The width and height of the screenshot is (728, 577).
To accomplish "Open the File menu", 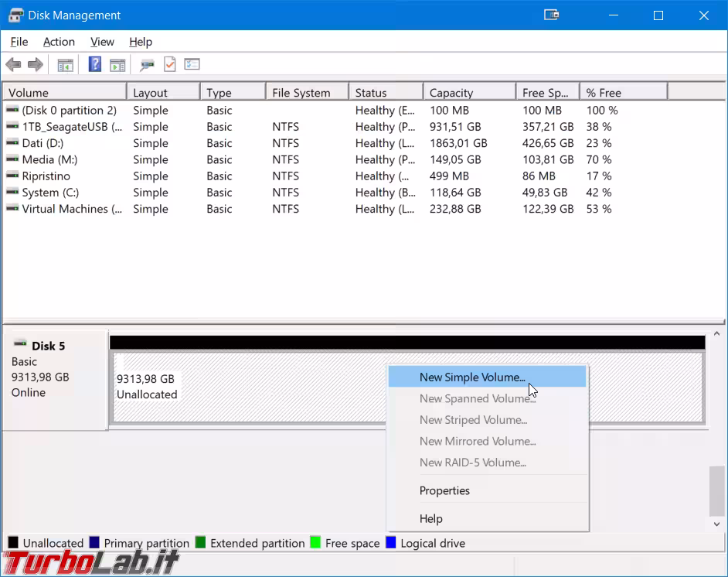I will tap(19, 42).
